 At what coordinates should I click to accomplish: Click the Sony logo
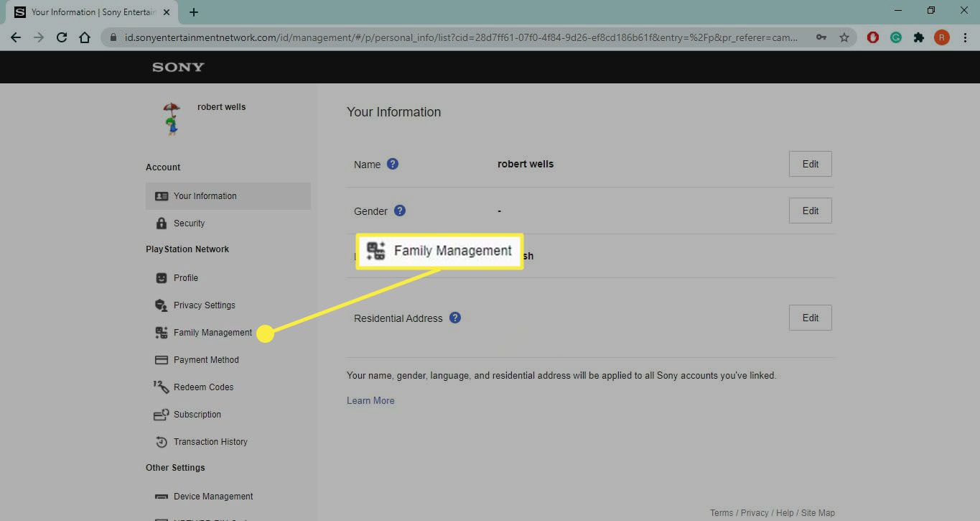[178, 67]
